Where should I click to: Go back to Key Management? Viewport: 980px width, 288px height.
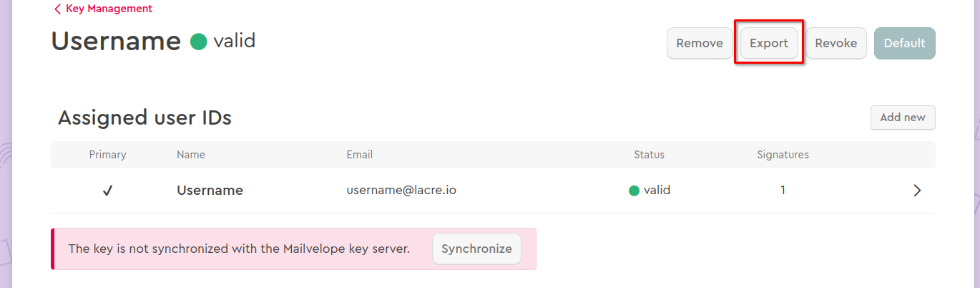click(109, 9)
